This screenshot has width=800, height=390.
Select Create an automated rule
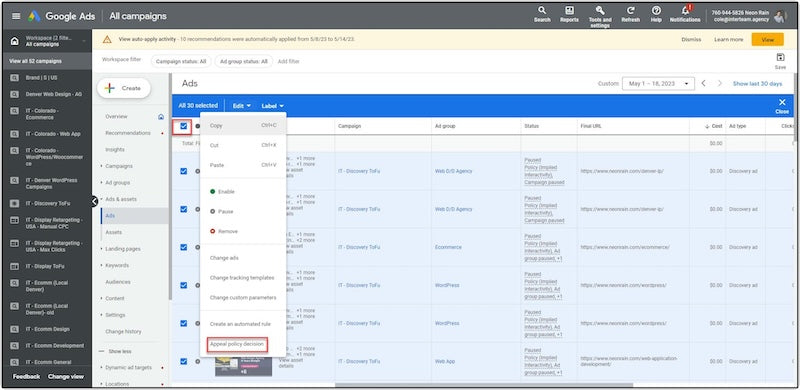click(243, 324)
